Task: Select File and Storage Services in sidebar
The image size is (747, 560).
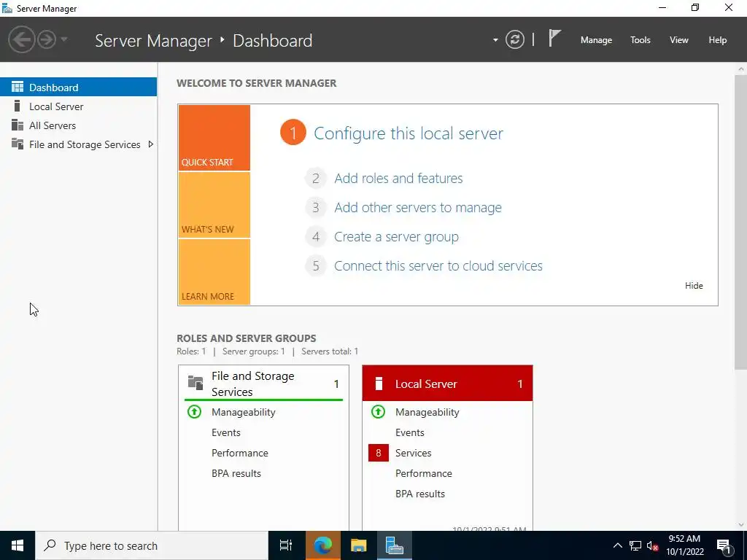Action: pos(78,144)
